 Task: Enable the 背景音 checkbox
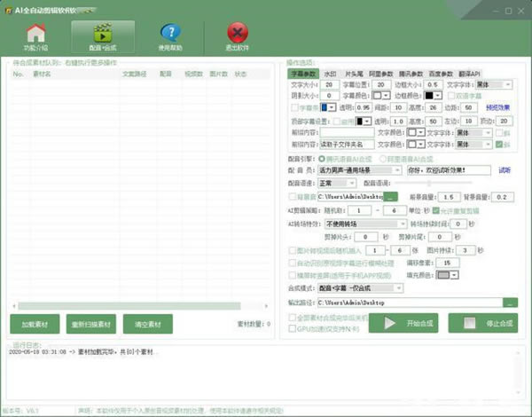[293, 196]
